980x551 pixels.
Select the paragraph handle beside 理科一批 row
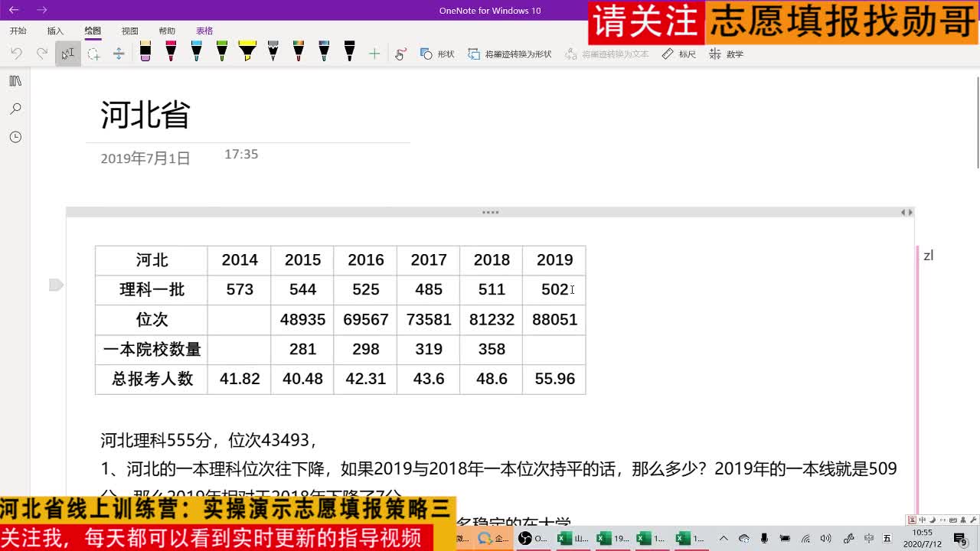click(x=56, y=285)
